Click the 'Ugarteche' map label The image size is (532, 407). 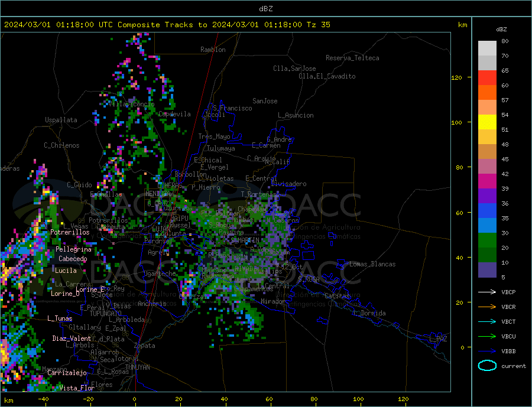pos(160,273)
